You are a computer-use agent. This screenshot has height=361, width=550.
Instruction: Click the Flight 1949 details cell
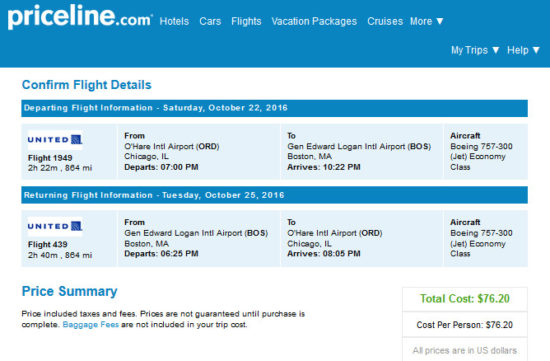point(69,152)
